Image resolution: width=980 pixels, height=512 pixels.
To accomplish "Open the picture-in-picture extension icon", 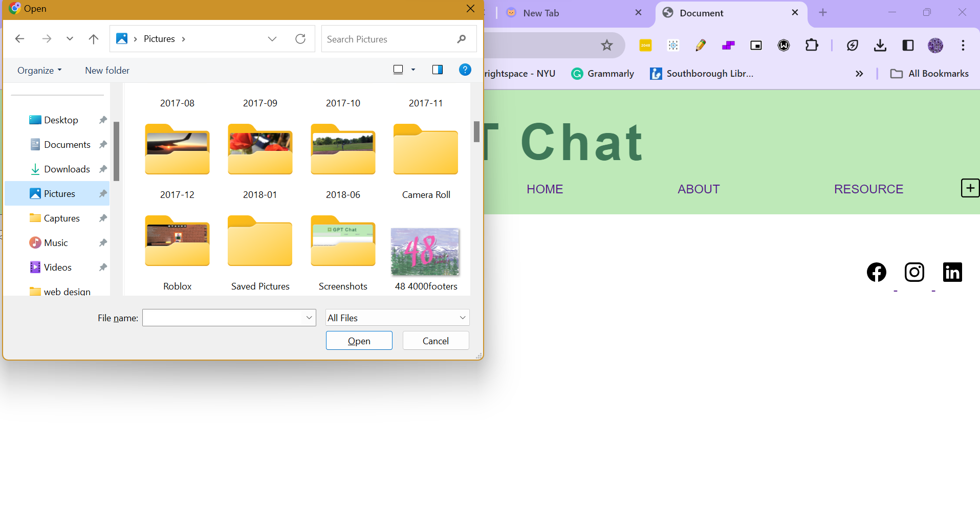I will coord(756,45).
